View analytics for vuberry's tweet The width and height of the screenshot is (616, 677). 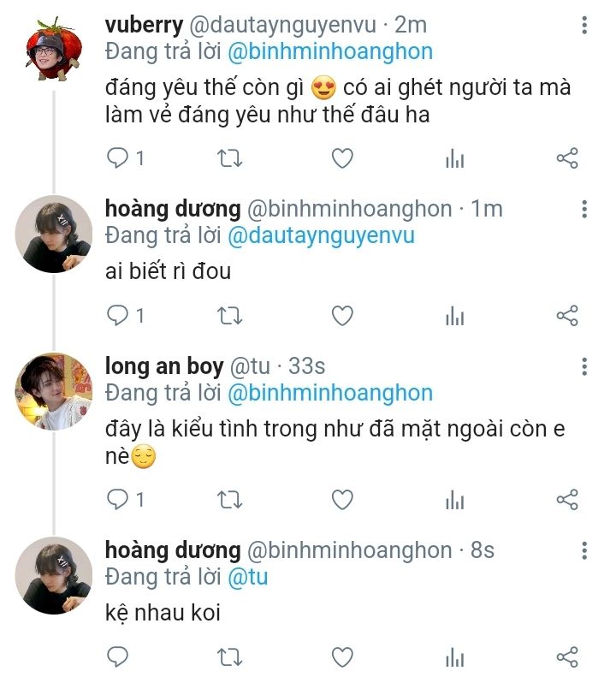[454, 158]
